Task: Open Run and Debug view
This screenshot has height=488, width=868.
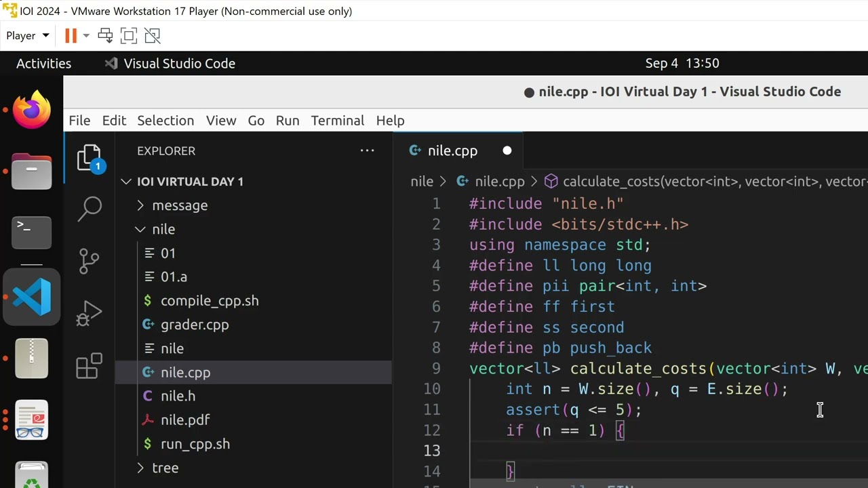Action: [x=90, y=313]
